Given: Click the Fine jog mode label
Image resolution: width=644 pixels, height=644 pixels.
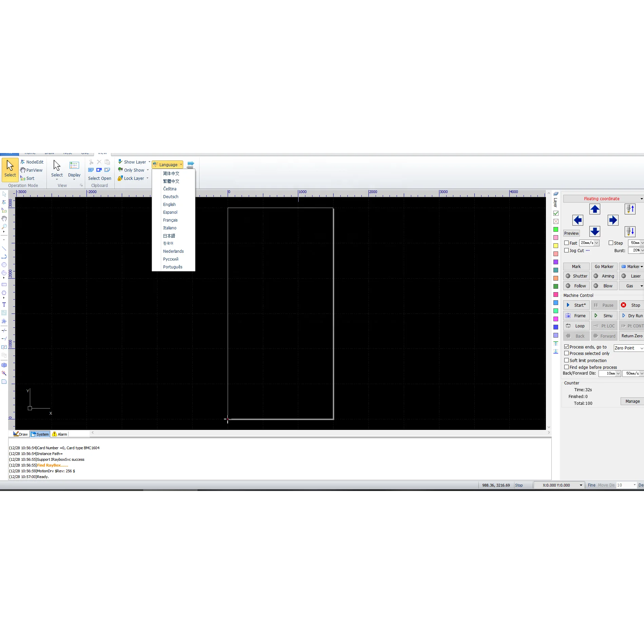Looking at the screenshot, I should point(592,485).
